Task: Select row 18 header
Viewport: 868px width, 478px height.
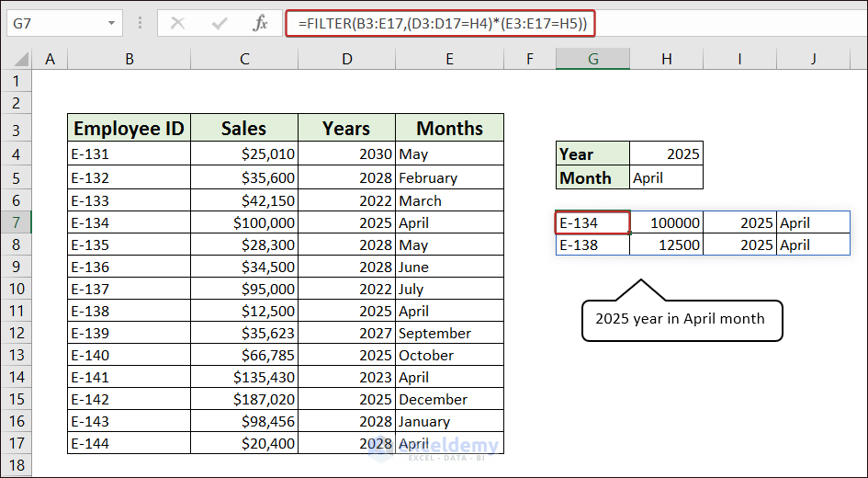Action: [17, 465]
